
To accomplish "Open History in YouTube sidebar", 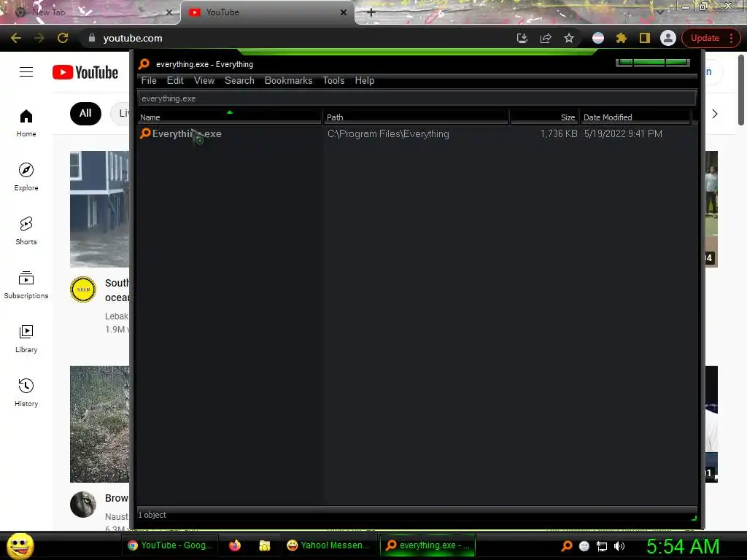I will click(x=26, y=393).
